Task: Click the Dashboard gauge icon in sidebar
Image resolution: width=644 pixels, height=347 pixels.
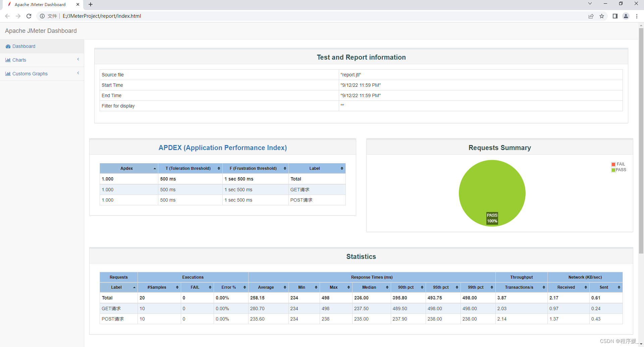Action: (x=8, y=46)
